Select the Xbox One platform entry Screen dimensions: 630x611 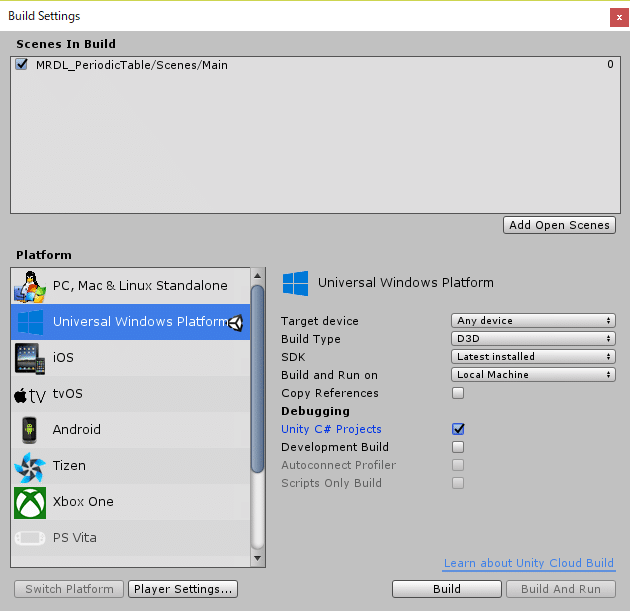(x=131, y=502)
